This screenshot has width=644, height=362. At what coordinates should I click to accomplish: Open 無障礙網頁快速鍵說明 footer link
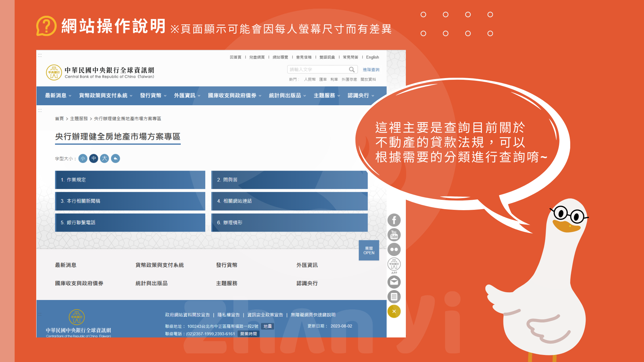pyautogui.click(x=313, y=315)
